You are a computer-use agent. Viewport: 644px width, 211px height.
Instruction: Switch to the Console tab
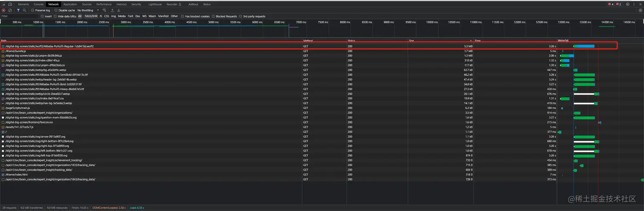pos(39,4)
